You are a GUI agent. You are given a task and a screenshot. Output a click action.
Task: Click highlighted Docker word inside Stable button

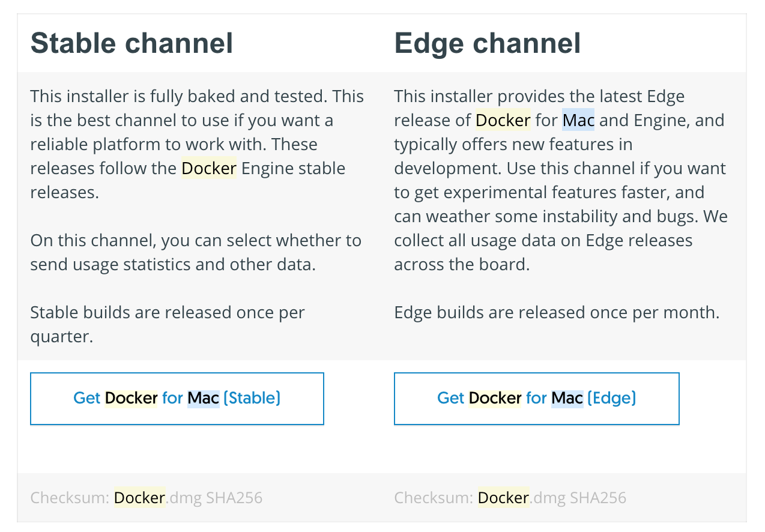(x=131, y=398)
